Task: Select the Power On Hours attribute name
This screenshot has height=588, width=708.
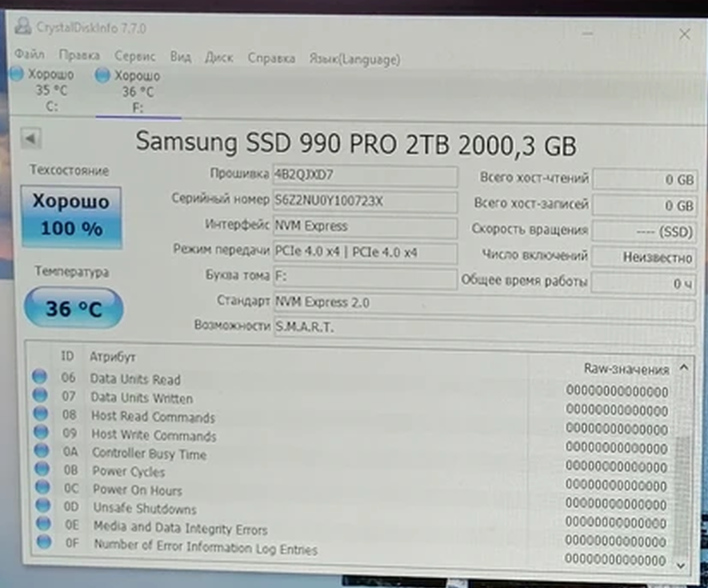Action: coord(138,490)
